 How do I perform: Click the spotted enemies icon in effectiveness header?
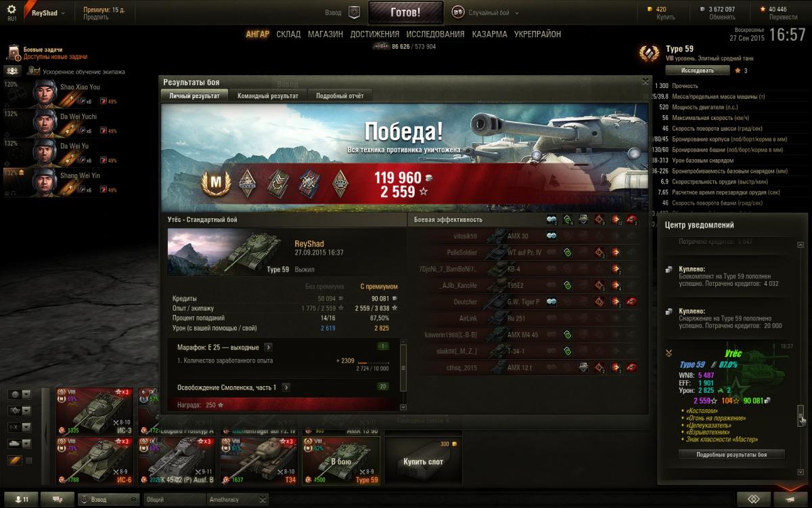(551, 219)
